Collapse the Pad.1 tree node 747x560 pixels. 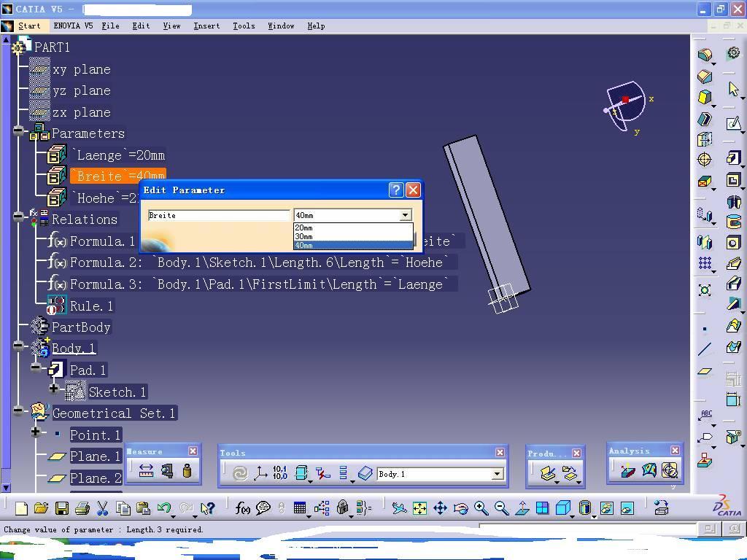36,367
